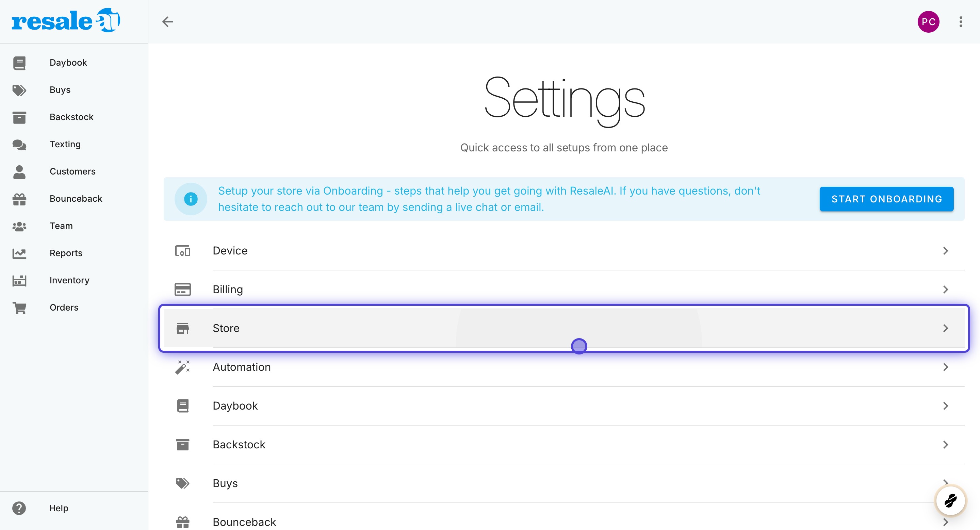Click the PC user avatar
This screenshot has width=980, height=530.
[x=928, y=22]
